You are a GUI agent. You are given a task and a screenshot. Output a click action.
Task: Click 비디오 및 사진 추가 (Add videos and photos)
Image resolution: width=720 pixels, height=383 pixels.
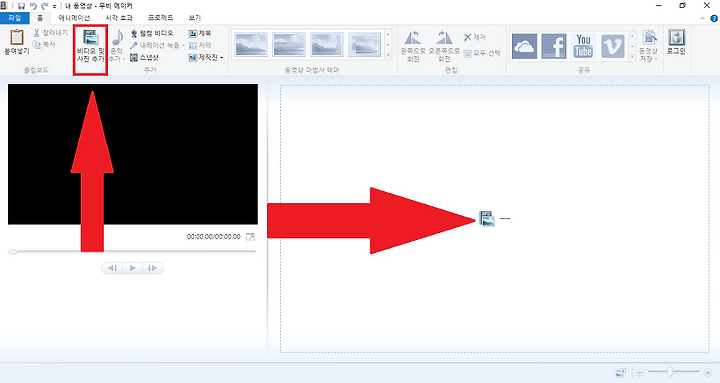tap(90, 46)
